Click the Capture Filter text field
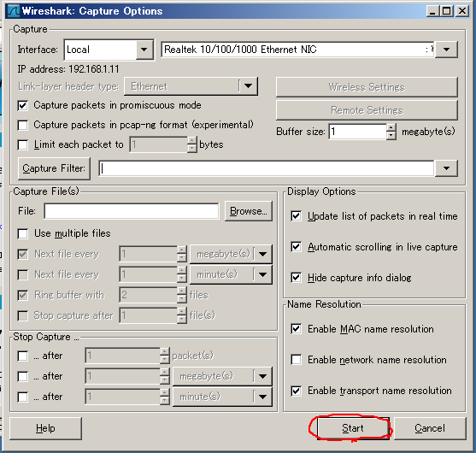This screenshot has width=476, height=453. pyautogui.click(x=267, y=168)
